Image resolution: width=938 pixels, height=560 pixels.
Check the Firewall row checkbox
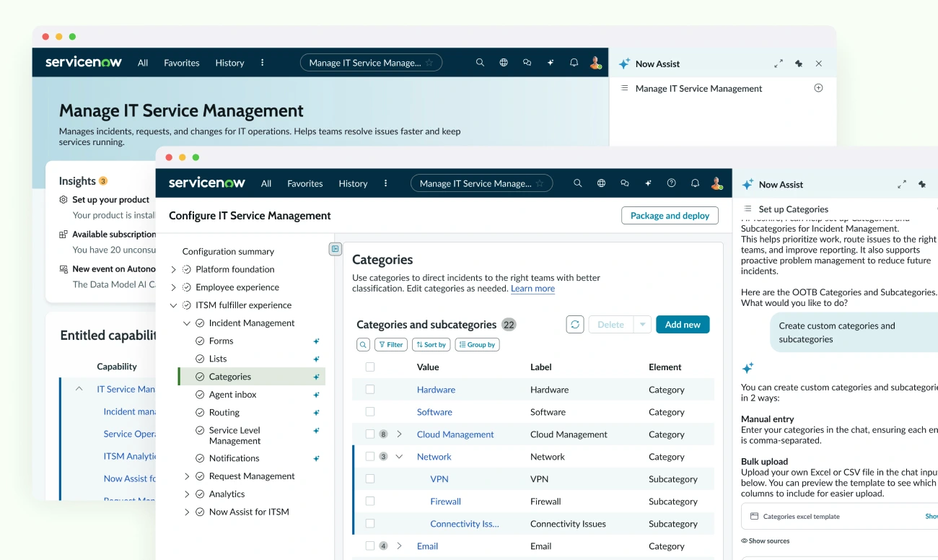click(370, 501)
